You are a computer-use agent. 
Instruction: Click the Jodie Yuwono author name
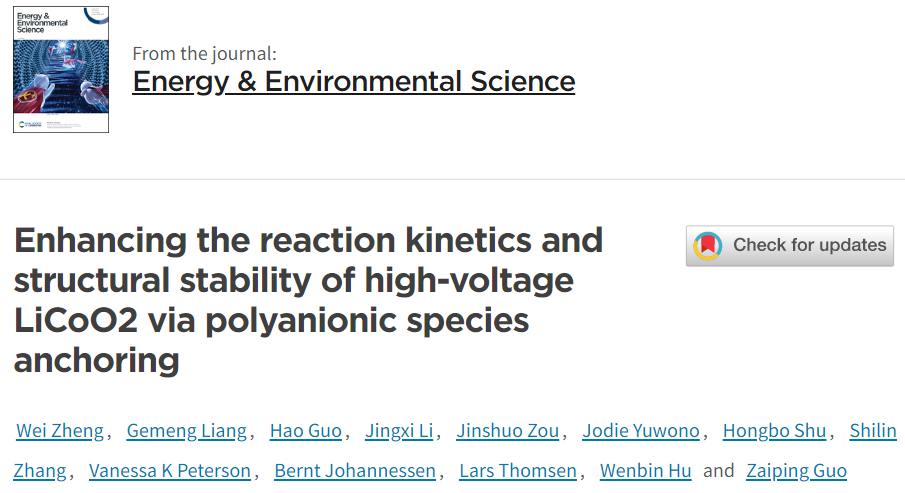(x=641, y=431)
